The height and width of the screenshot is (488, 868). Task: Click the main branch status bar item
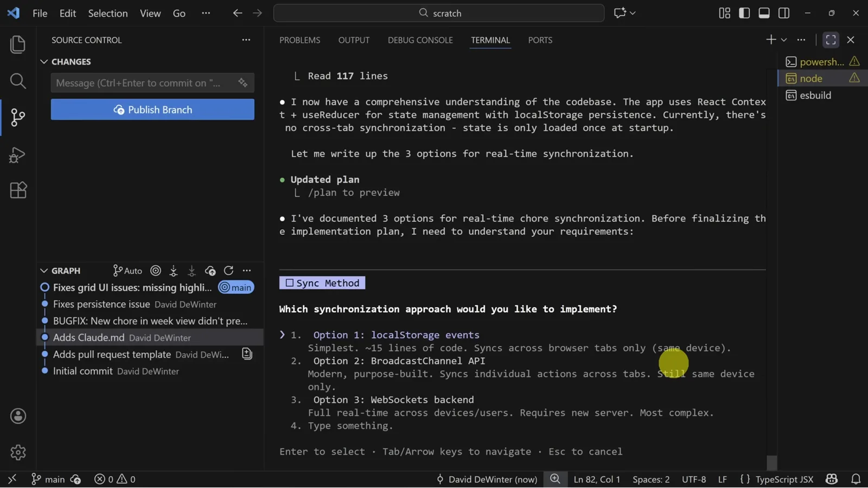point(48,479)
